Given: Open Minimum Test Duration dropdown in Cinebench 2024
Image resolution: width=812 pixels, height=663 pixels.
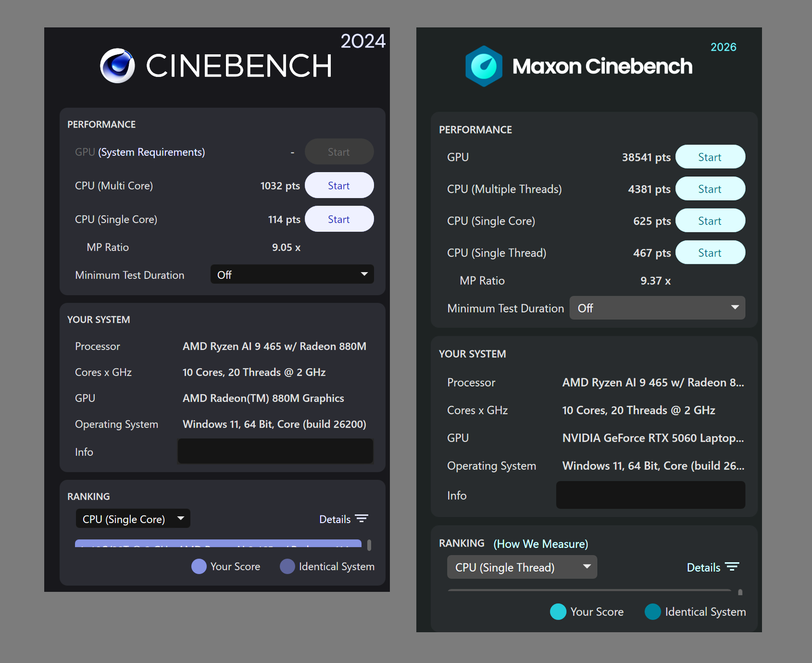Looking at the screenshot, I should (x=292, y=275).
